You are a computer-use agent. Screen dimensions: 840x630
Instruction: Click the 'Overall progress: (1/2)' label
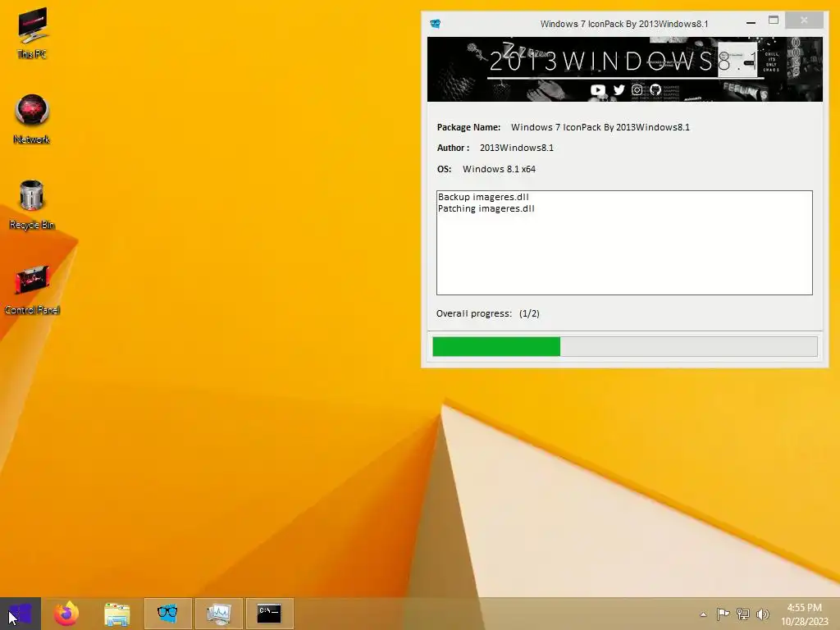pyautogui.click(x=487, y=313)
